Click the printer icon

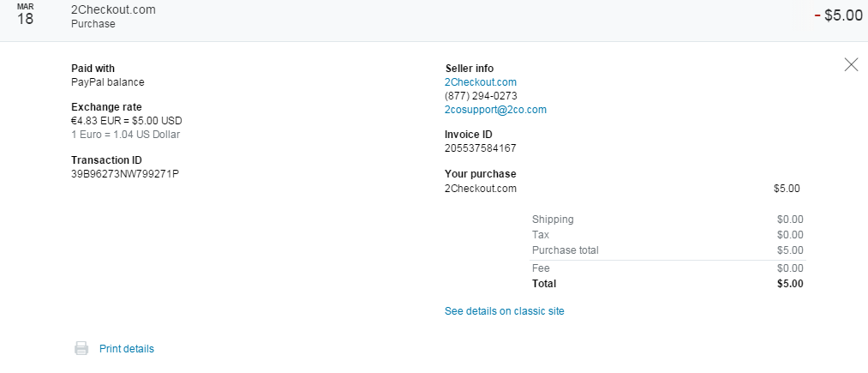click(81, 348)
